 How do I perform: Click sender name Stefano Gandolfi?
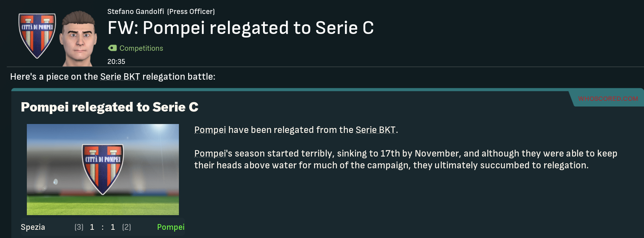[136, 11]
